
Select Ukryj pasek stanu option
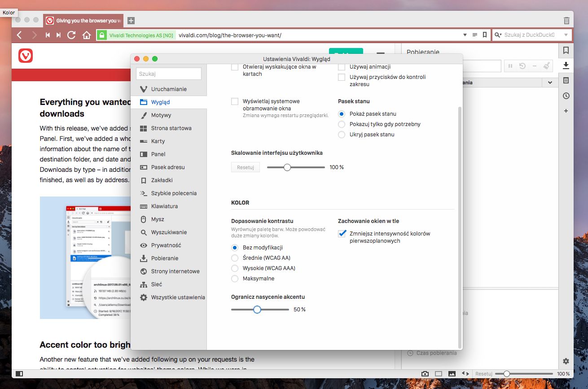(x=342, y=135)
